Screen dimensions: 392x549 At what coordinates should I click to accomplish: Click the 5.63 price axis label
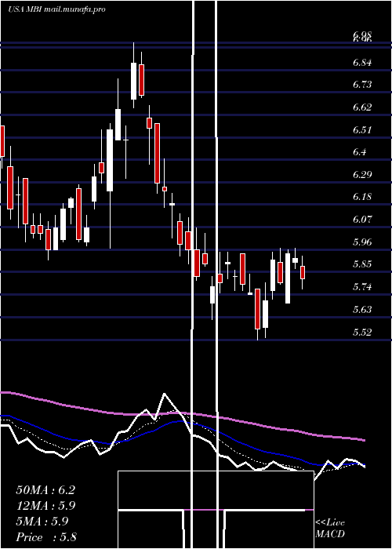[x=362, y=309]
